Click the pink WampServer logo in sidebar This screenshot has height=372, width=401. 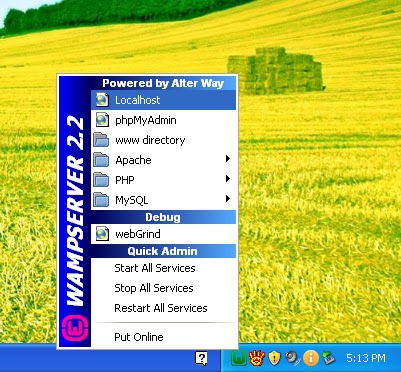point(75,327)
